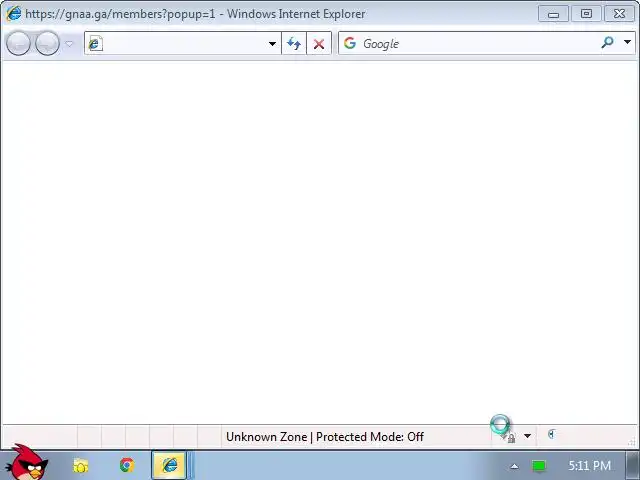Click inside the empty address bar field
Viewport: 640px width, 480px height.
[x=184, y=43]
